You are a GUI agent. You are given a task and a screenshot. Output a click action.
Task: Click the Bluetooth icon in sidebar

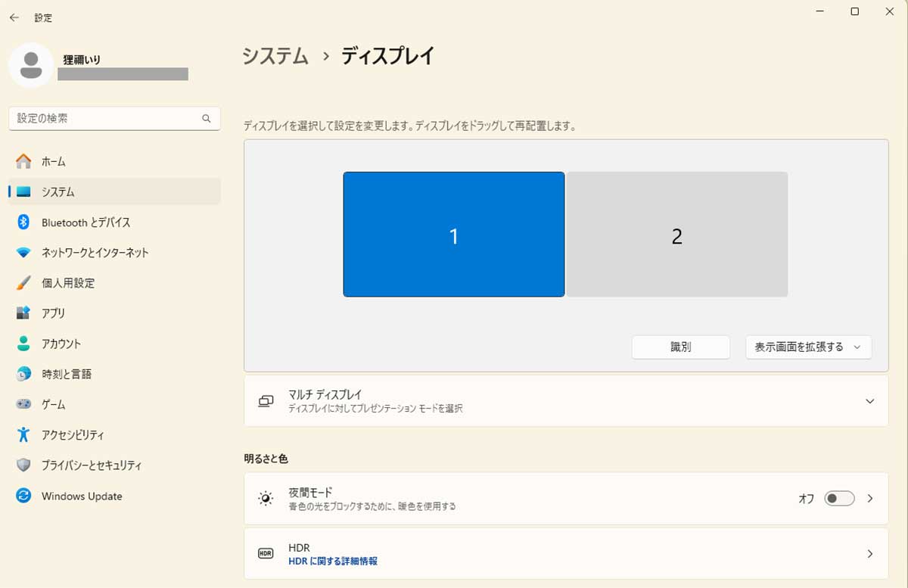click(24, 222)
